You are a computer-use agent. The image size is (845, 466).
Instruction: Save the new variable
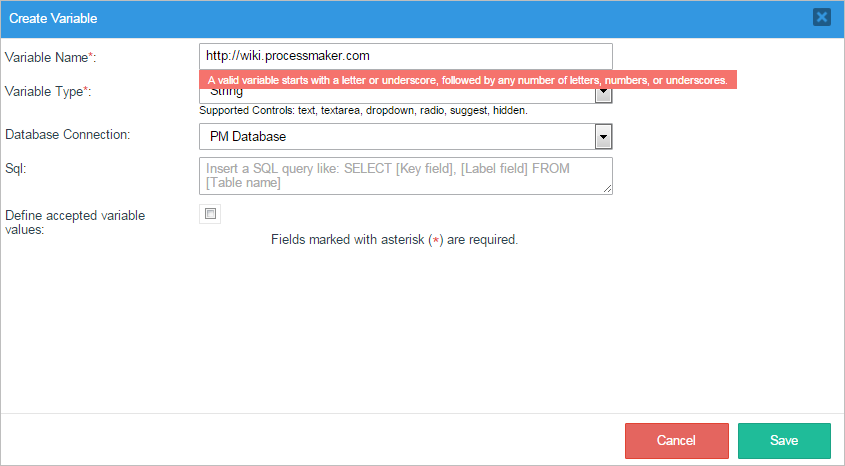tap(784, 440)
